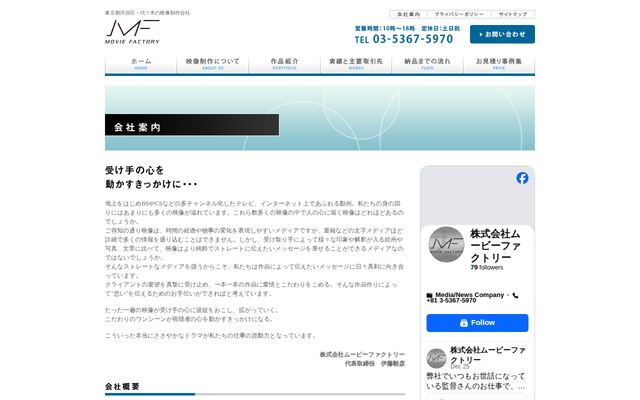Image resolution: width=640 pixels, height=400 pixels.
Task: Click the Dec 25 post date
Action: coord(460,367)
